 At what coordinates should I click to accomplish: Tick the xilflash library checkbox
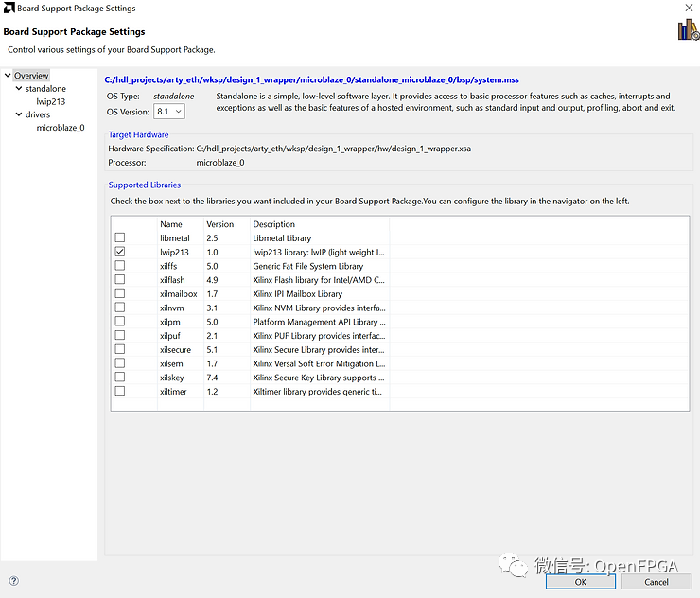point(120,280)
